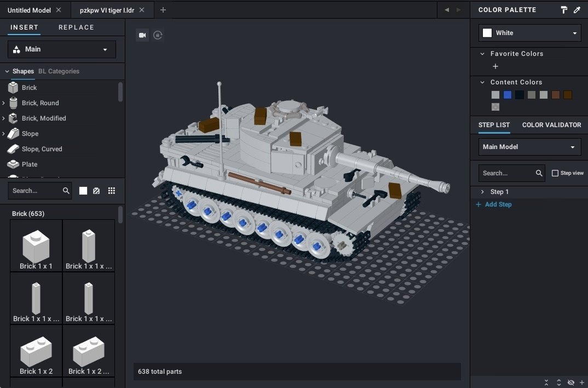Close the Untitled Model tab

[59, 10]
